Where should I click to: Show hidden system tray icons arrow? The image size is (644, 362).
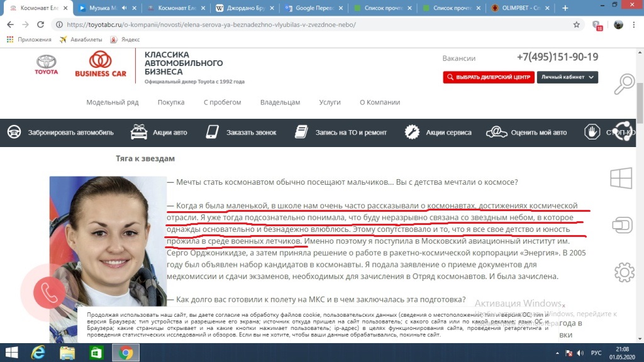pos(557,353)
